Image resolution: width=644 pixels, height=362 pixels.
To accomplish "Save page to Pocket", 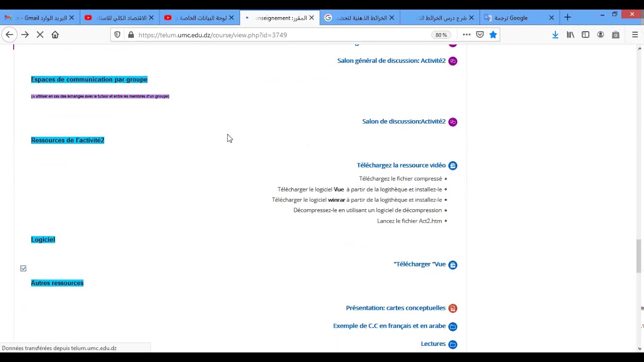I will (x=480, y=35).
